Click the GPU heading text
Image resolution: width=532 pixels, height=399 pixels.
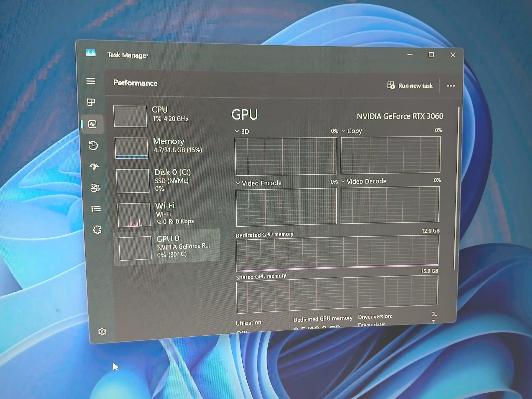245,114
